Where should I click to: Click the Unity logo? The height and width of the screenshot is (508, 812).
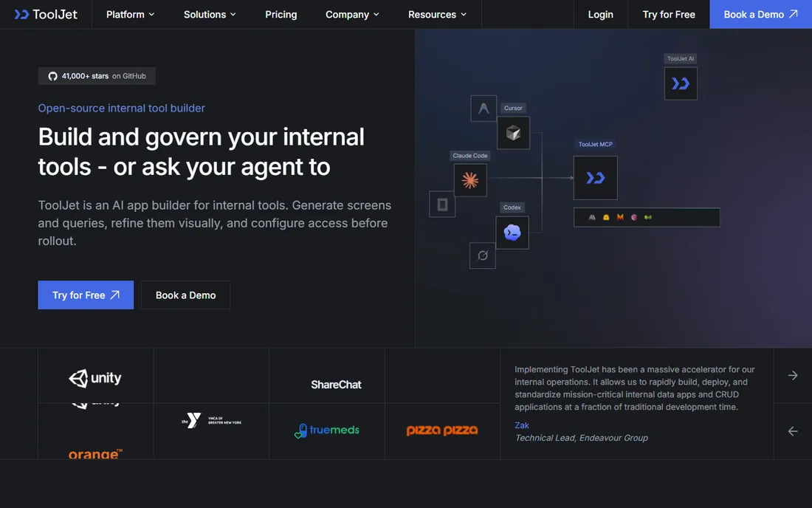(95, 378)
